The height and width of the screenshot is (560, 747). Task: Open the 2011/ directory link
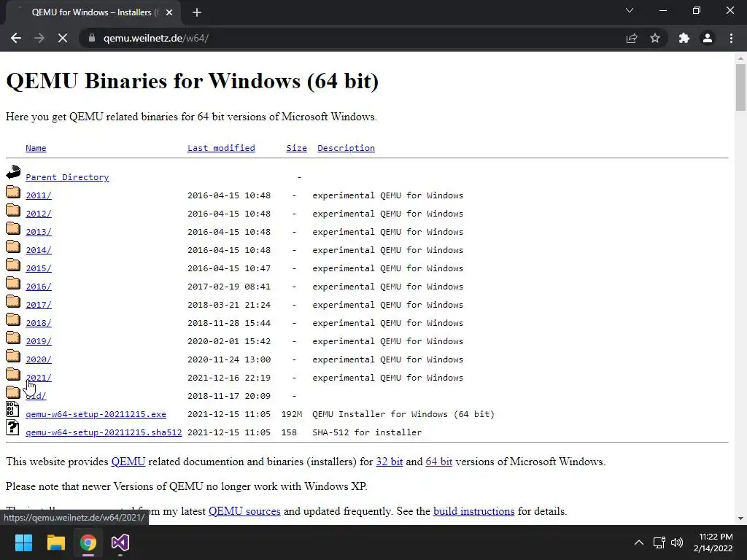coord(39,195)
